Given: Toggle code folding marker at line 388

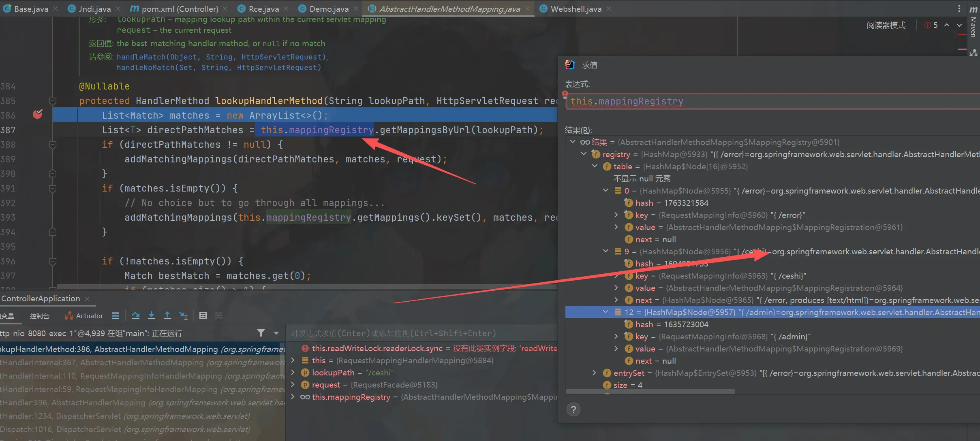Looking at the screenshot, I should pos(52,145).
